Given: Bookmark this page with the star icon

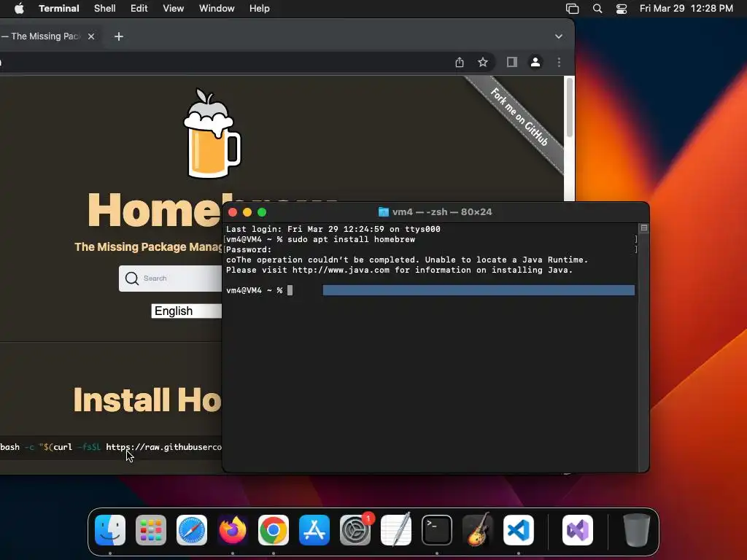Looking at the screenshot, I should tap(483, 62).
